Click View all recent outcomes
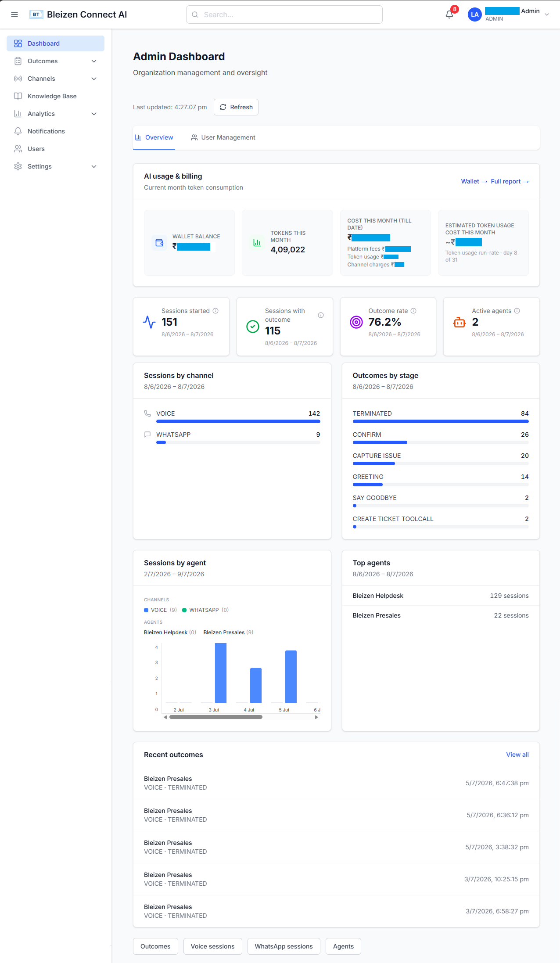Screen dimensions: 560x963 (x=517, y=755)
